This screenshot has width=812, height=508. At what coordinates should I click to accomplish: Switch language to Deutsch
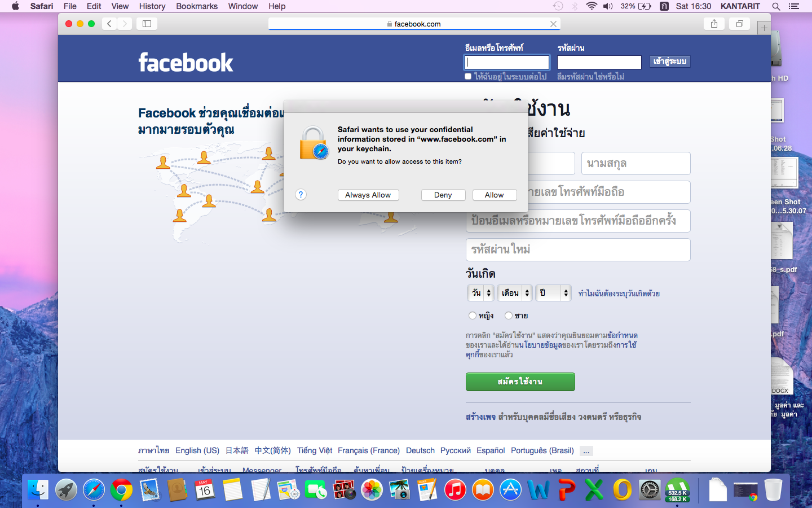(420, 450)
